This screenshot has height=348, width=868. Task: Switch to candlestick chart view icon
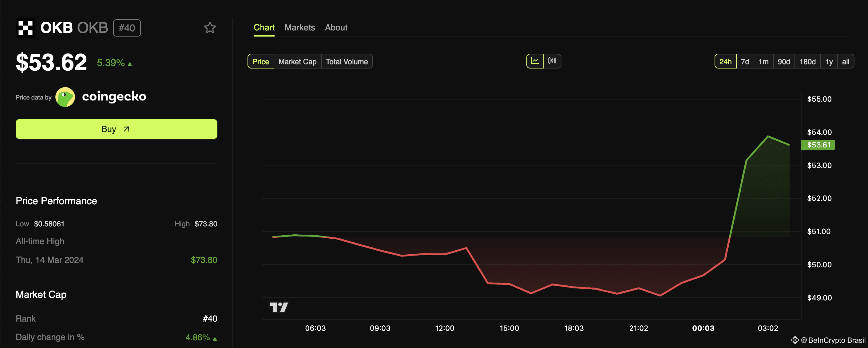552,61
